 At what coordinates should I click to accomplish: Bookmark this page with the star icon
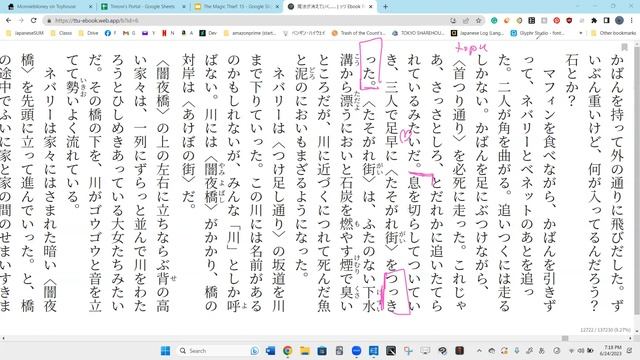tap(478, 20)
